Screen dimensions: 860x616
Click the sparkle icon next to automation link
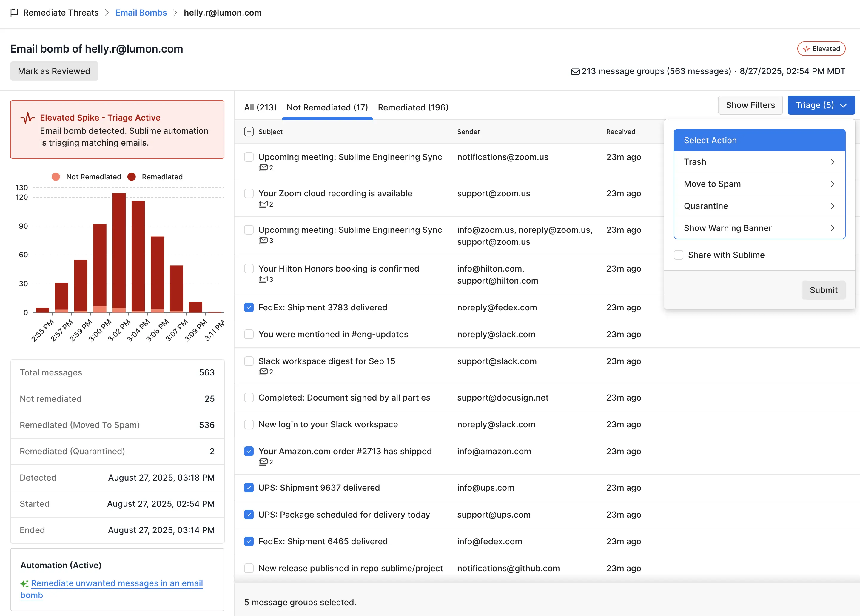coord(25,583)
